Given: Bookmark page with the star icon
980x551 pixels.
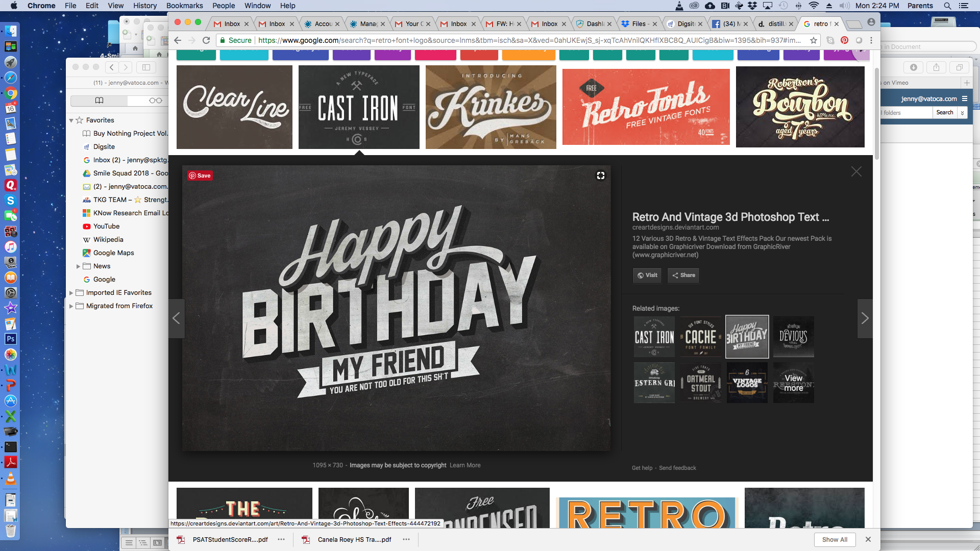Looking at the screenshot, I should (x=814, y=40).
